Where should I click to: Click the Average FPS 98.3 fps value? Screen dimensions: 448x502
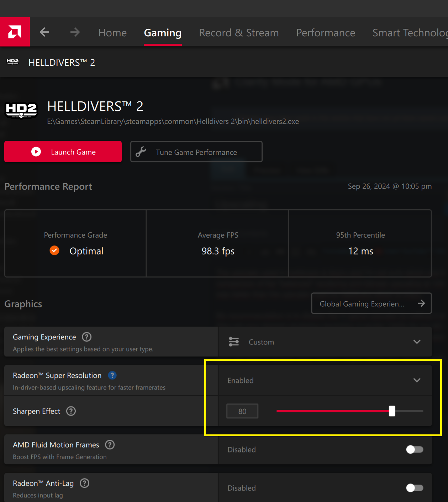[x=218, y=251]
